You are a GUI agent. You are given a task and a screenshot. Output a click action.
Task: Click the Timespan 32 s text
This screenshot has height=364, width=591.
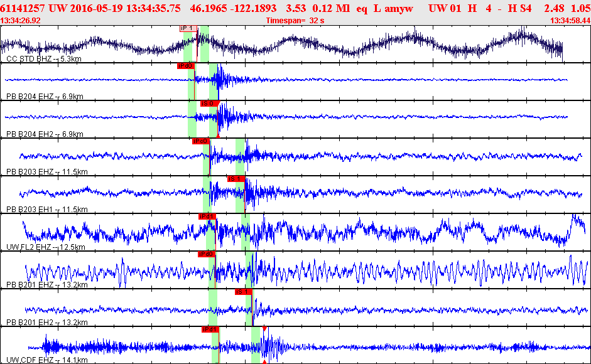click(x=295, y=21)
